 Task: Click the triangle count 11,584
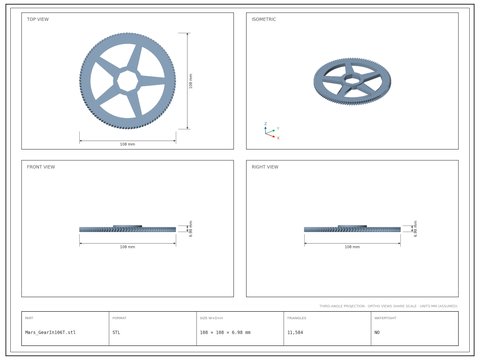point(295,332)
